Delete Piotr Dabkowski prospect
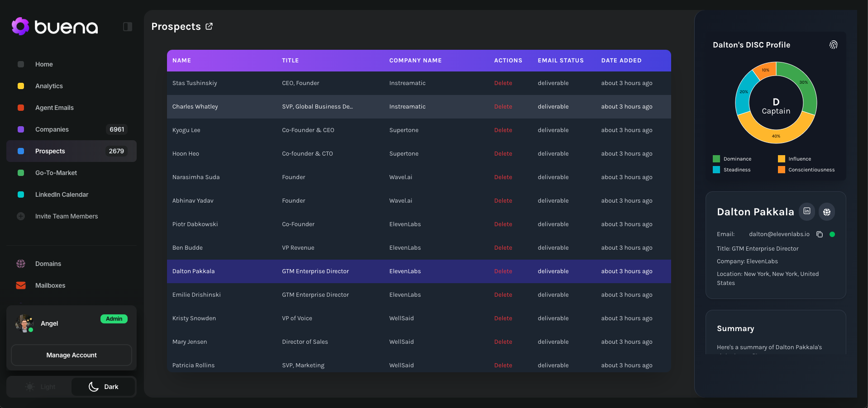Screen dimensions: 868x408 (503, 224)
